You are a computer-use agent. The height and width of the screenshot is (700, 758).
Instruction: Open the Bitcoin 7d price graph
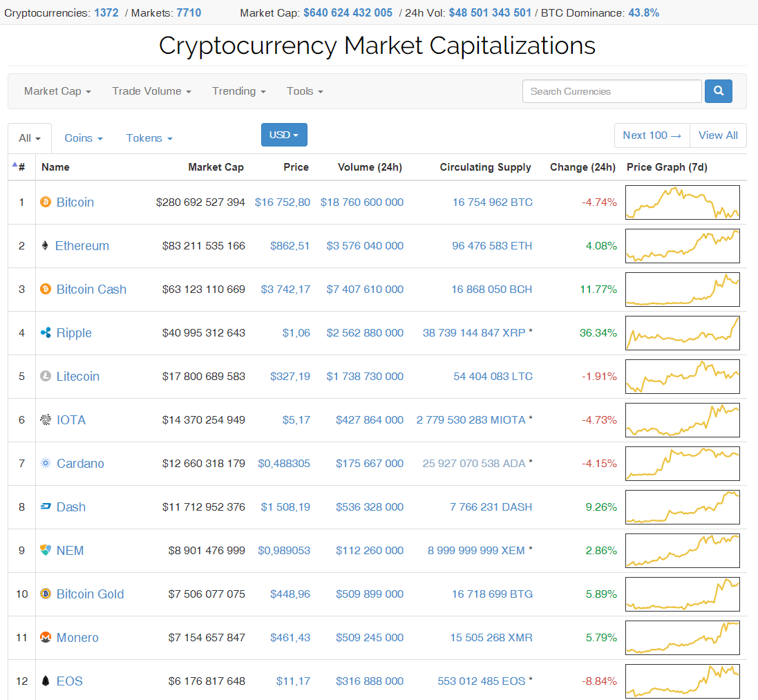(x=683, y=202)
